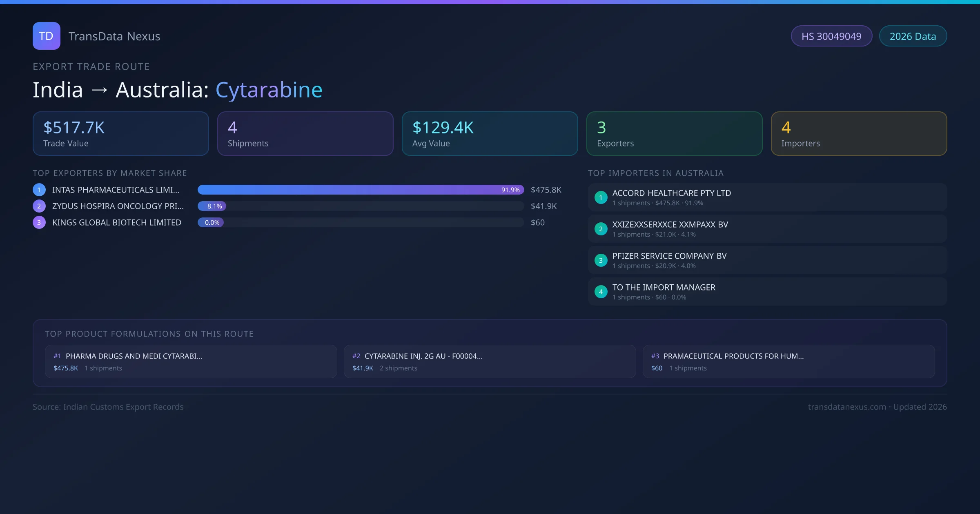Open the HS 30049049 code filter
The image size is (980, 514).
(x=831, y=36)
